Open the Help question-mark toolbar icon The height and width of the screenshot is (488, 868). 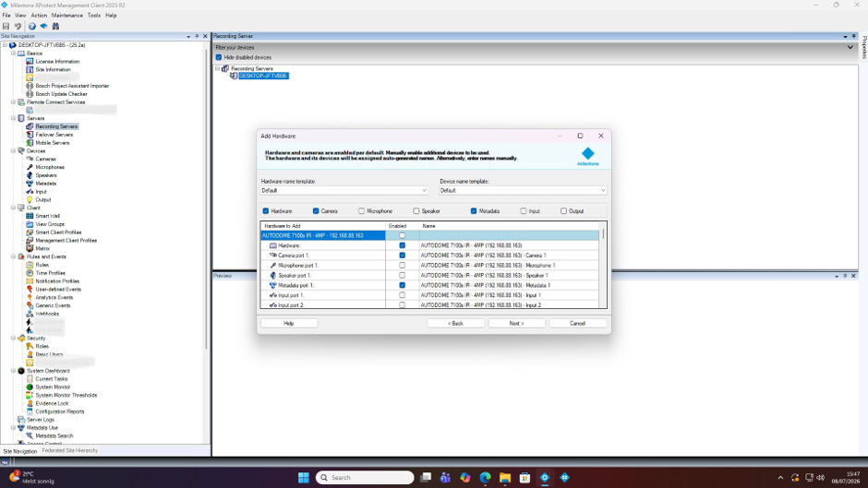click(32, 26)
